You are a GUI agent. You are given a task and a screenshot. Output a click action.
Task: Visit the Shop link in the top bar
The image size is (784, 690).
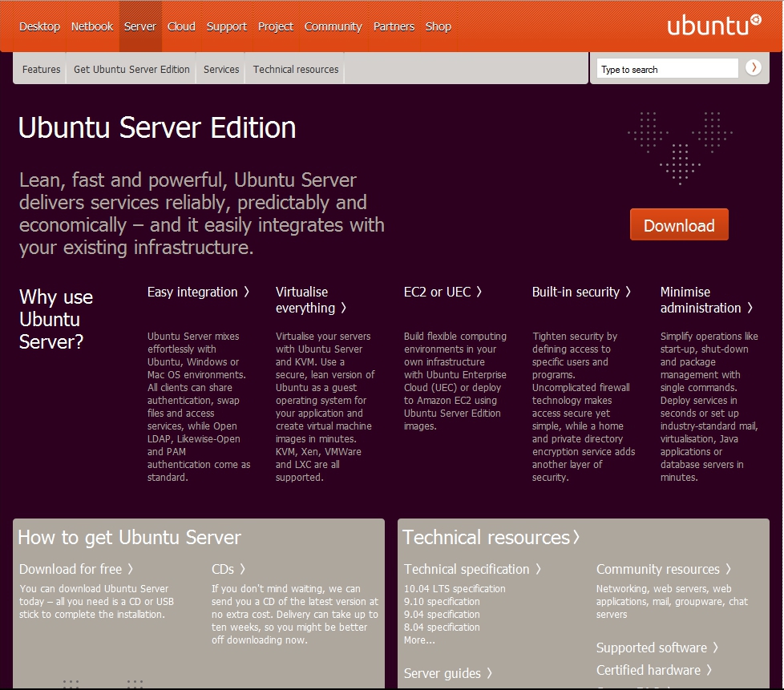tap(438, 26)
